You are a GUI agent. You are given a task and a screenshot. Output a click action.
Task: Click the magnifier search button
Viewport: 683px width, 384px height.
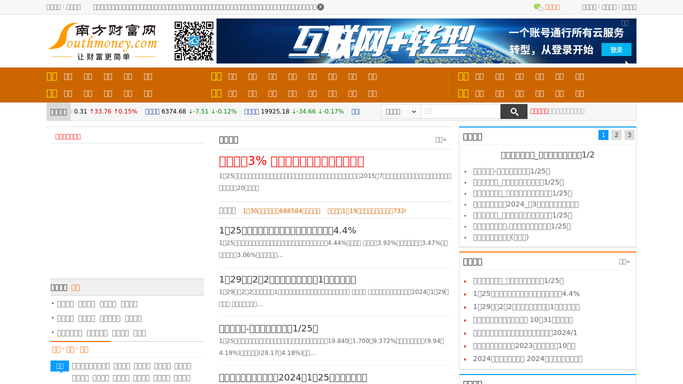[x=514, y=111]
